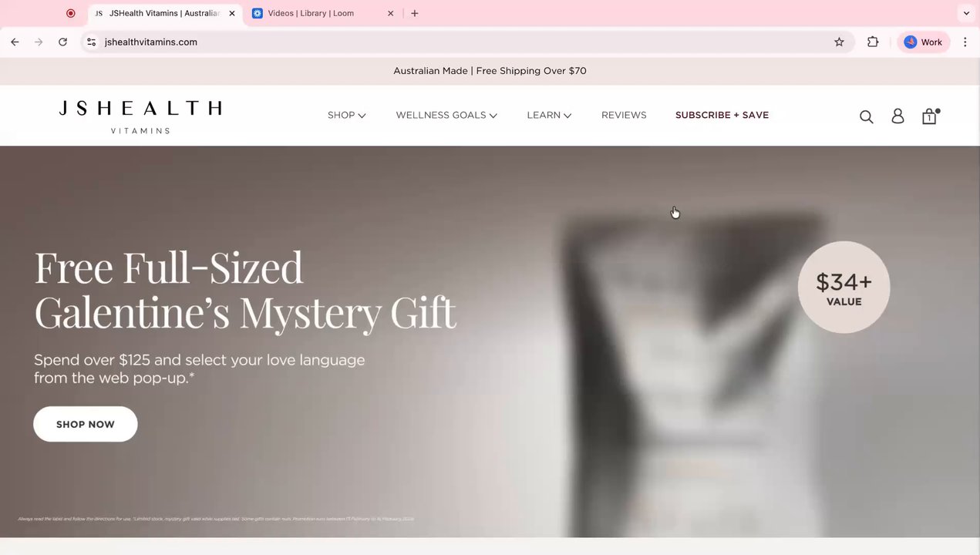This screenshot has width=980, height=555.
Task: Switch to the Videos | Library | Loom tab
Action: [x=323, y=13]
